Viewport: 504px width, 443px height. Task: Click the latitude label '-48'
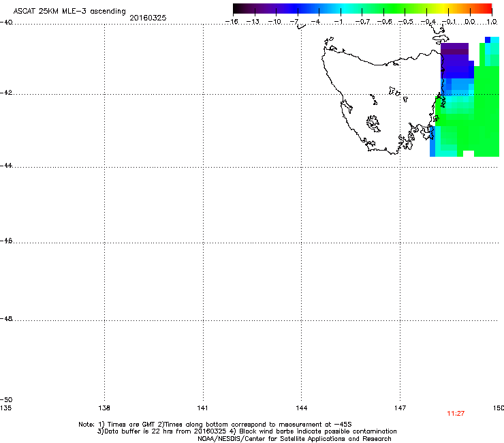(6, 318)
